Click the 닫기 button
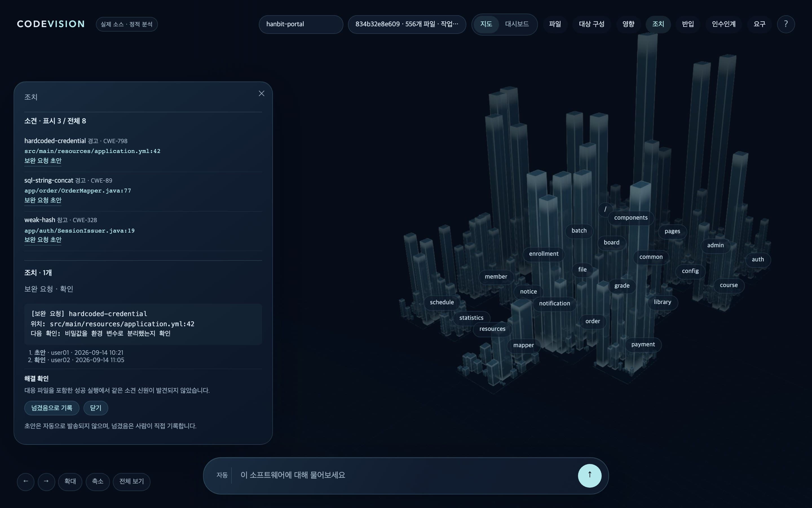Screen dimensions: 812x508 96,408
